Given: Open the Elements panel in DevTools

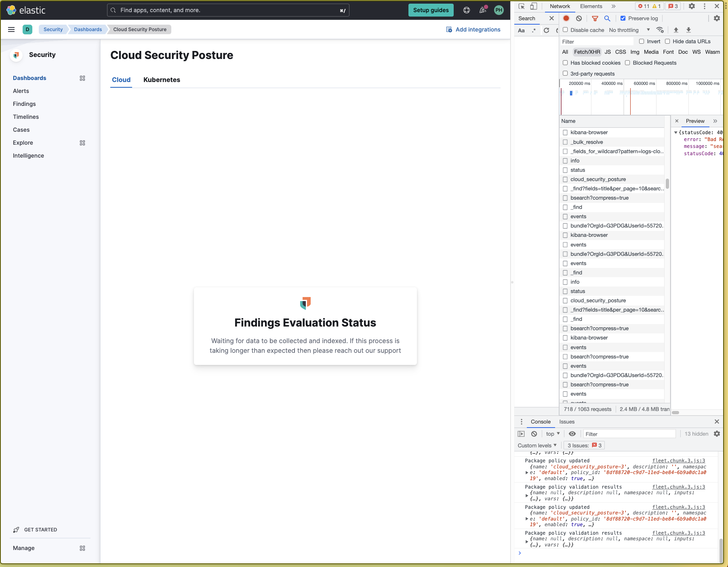Looking at the screenshot, I should pyautogui.click(x=591, y=6).
